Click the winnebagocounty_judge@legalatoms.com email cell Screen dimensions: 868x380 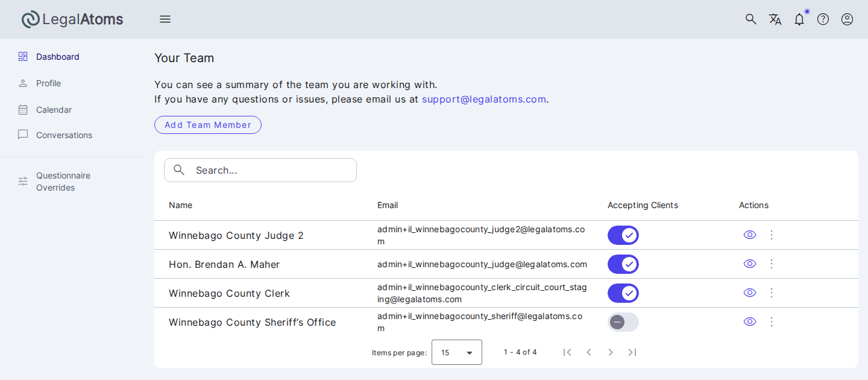[482, 264]
